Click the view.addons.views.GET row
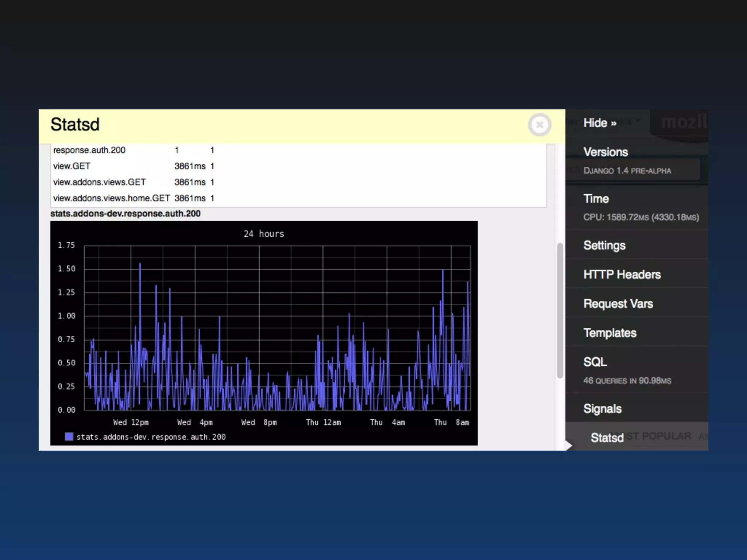This screenshot has width=747, height=560. tap(99, 182)
